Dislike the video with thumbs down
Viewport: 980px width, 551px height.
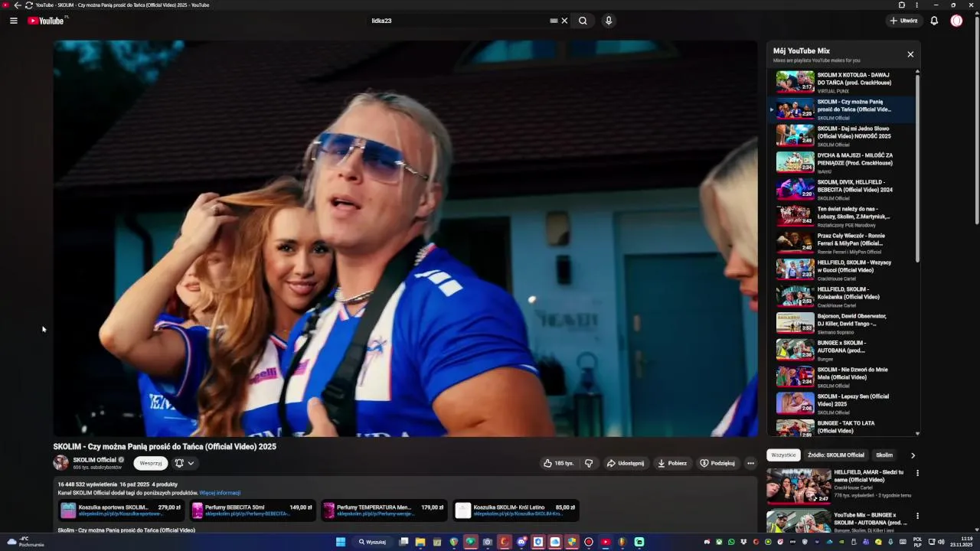pyautogui.click(x=589, y=463)
